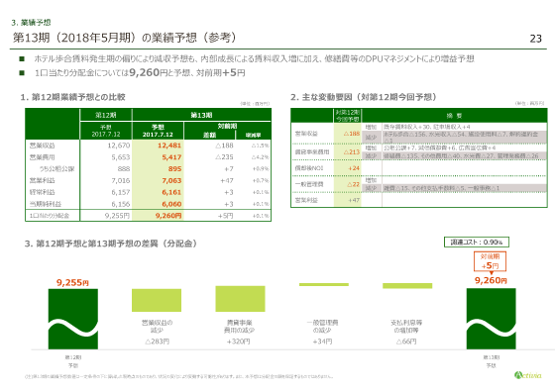The width and height of the screenshot is (555, 392).
Task: Click heading '3. 第12期予想と第13期予想の差異（分配金）'
Action: tap(111, 244)
